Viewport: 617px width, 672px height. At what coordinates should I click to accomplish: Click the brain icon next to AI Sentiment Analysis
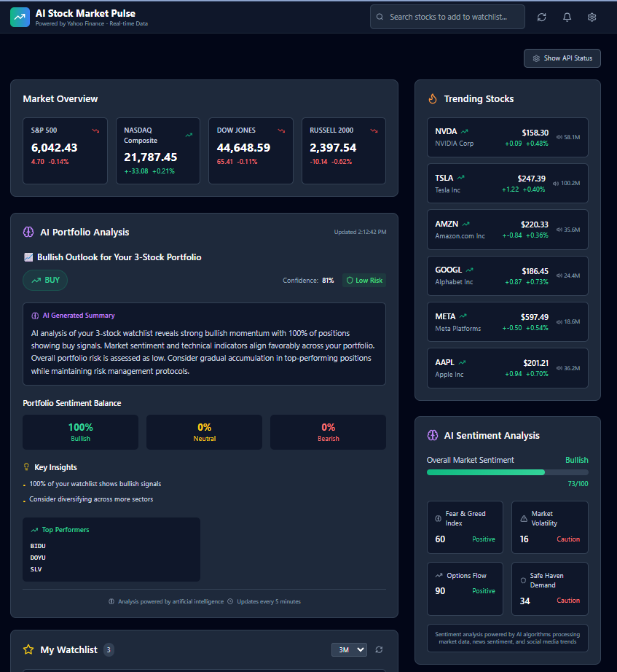(433, 435)
